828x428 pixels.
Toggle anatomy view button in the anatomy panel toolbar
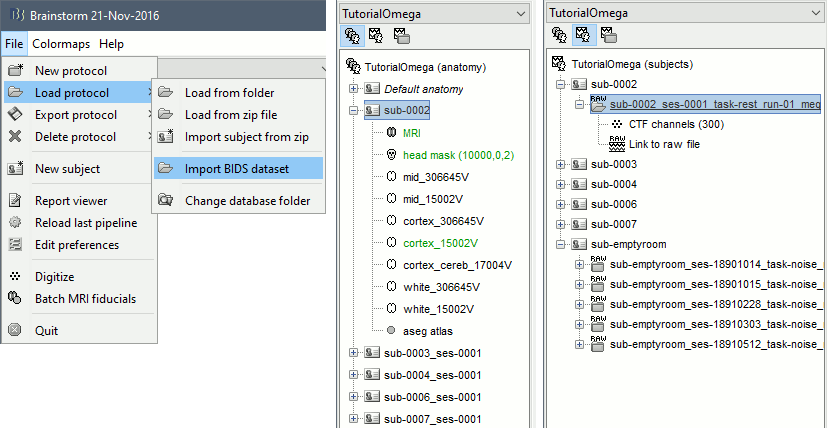tap(352, 36)
